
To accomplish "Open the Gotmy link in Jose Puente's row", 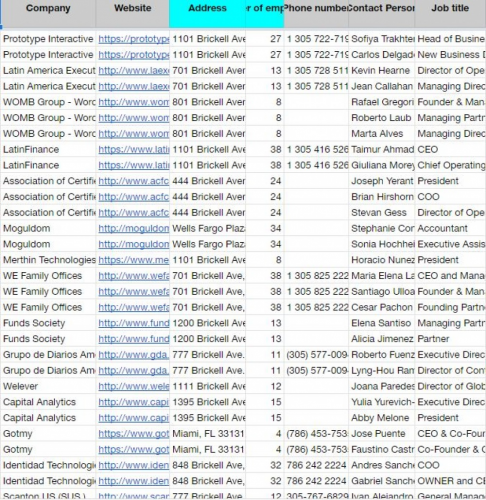I will (x=134, y=434).
